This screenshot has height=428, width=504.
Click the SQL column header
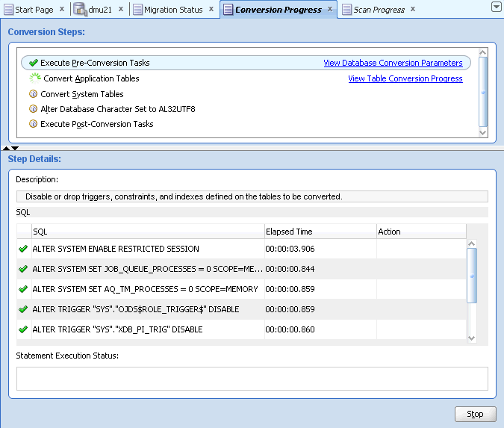[148, 232]
